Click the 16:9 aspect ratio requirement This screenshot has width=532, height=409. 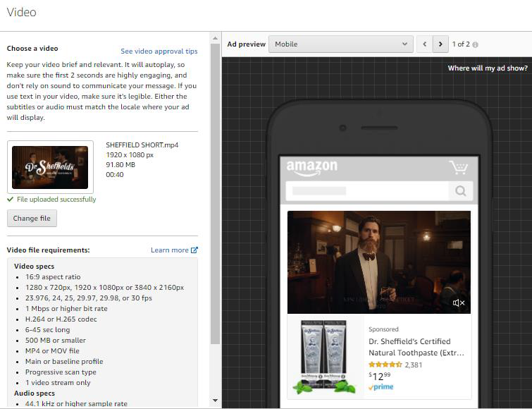pos(53,277)
